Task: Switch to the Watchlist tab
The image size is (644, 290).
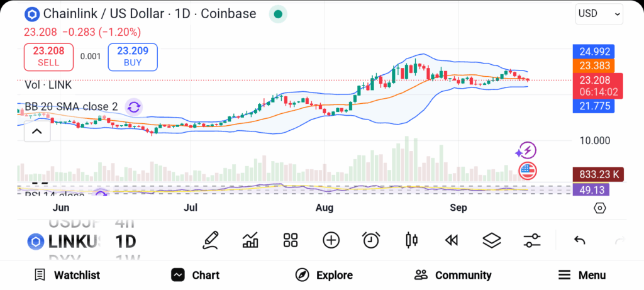Action: pyautogui.click(x=67, y=275)
